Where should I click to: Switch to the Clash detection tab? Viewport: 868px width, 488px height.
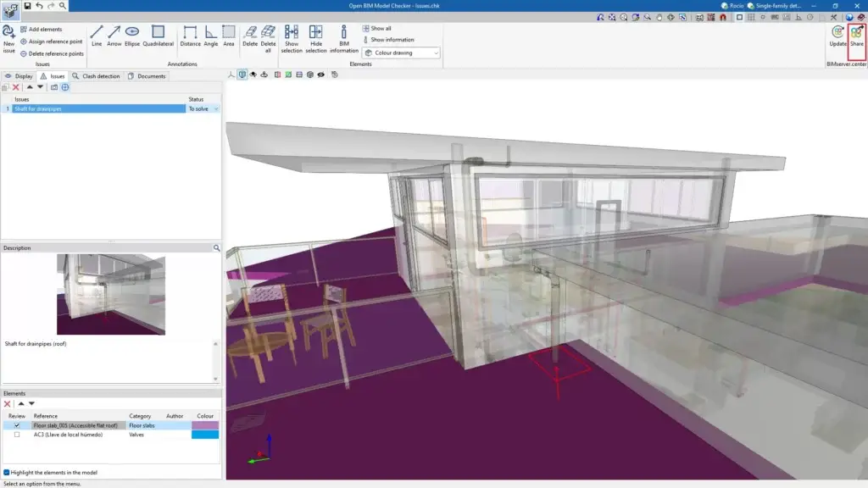(x=96, y=76)
